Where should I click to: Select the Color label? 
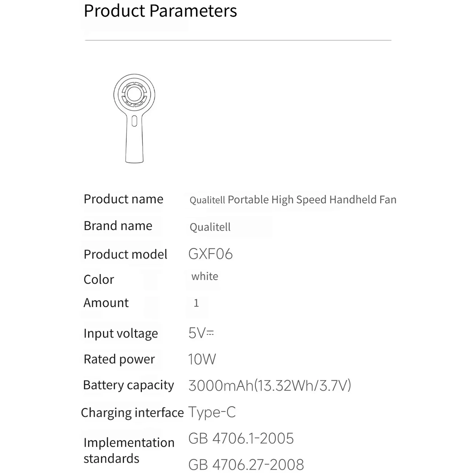tap(99, 280)
